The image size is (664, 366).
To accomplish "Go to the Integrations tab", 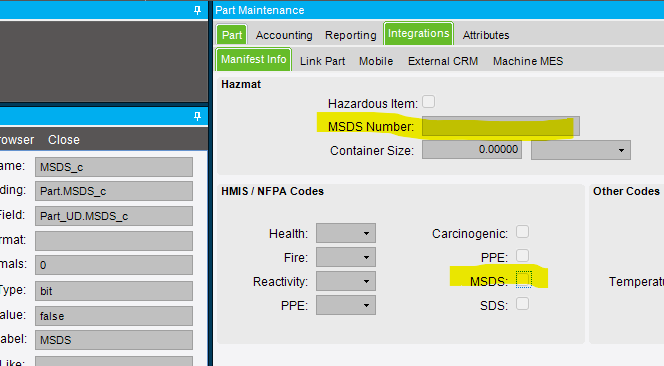I will pos(418,33).
